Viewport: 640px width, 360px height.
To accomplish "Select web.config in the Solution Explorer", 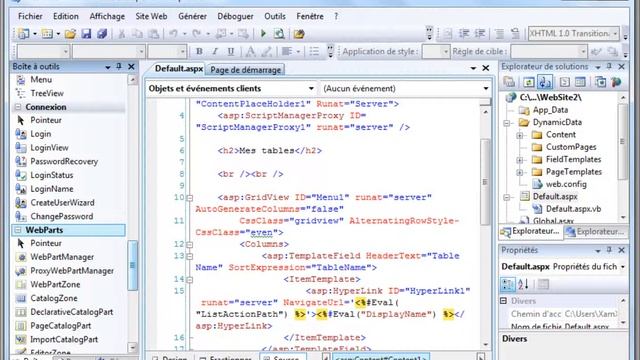I will click(x=566, y=184).
